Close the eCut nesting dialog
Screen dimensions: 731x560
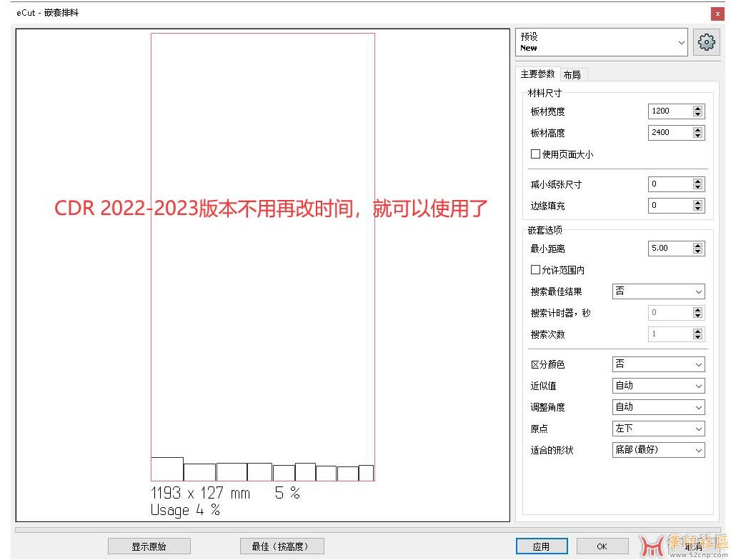pos(716,13)
